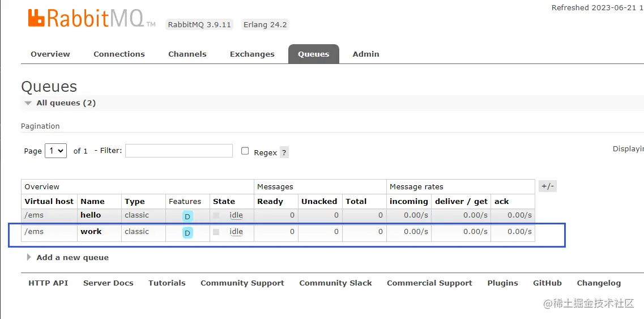
Task: Click the Pagination heading
Action: coord(40,126)
